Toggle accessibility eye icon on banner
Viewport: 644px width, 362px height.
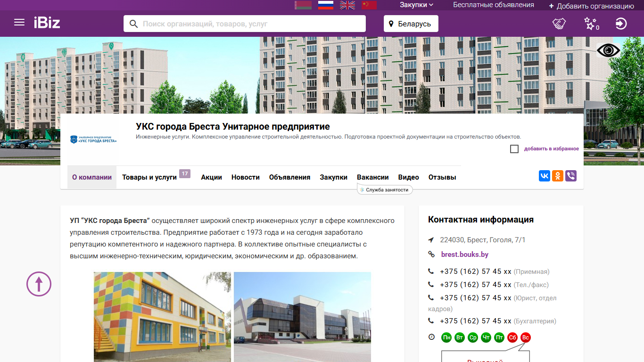[608, 50]
